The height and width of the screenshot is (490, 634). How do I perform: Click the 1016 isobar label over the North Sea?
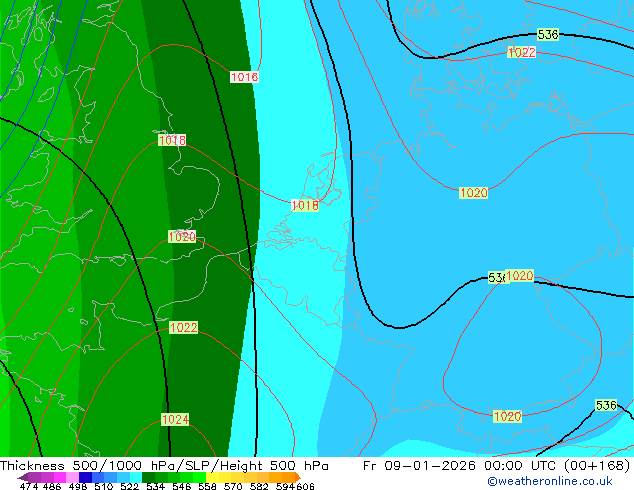click(x=244, y=77)
